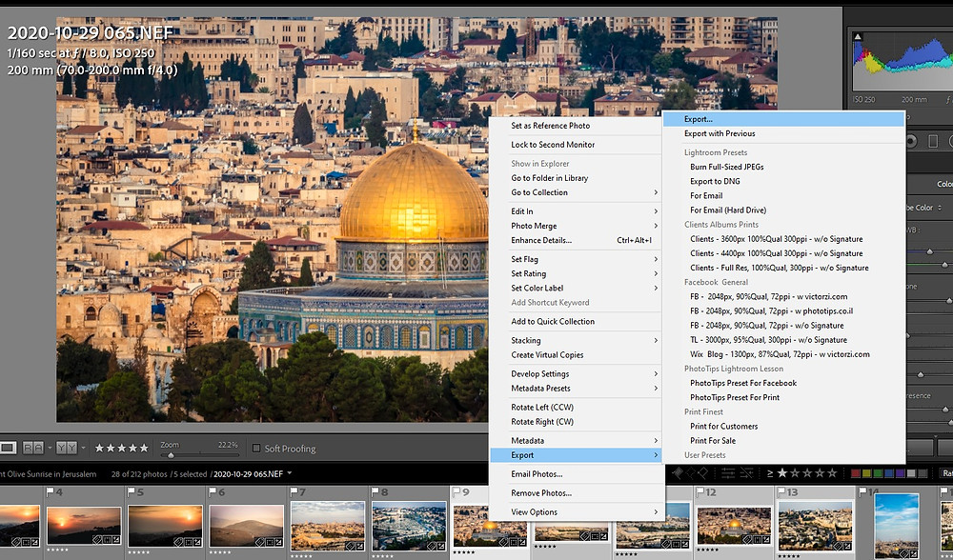Toggle the flag on filmstrip thumbnail 13
Viewport: 953px width, 560px height.
(x=782, y=491)
